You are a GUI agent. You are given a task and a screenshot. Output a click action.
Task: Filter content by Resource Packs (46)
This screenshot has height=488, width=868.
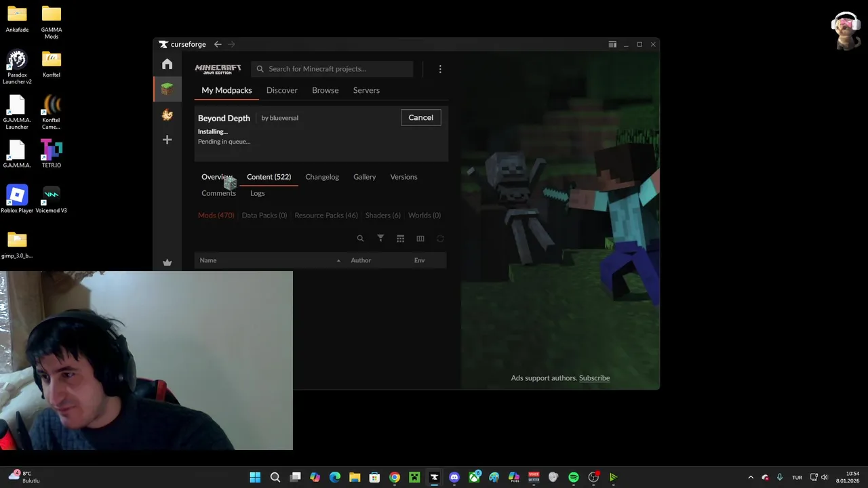coord(326,216)
